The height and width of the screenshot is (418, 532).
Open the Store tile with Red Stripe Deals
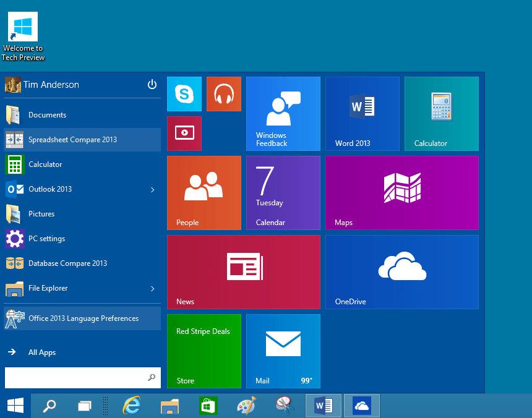(204, 351)
